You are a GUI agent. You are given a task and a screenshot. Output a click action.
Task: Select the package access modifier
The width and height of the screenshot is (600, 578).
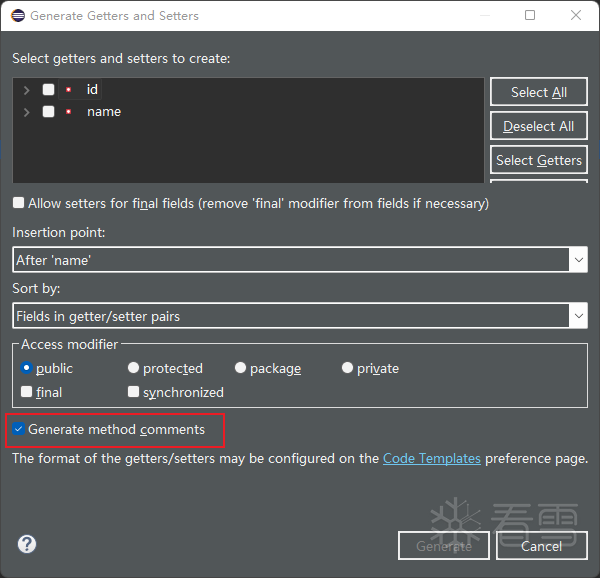coord(241,368)
